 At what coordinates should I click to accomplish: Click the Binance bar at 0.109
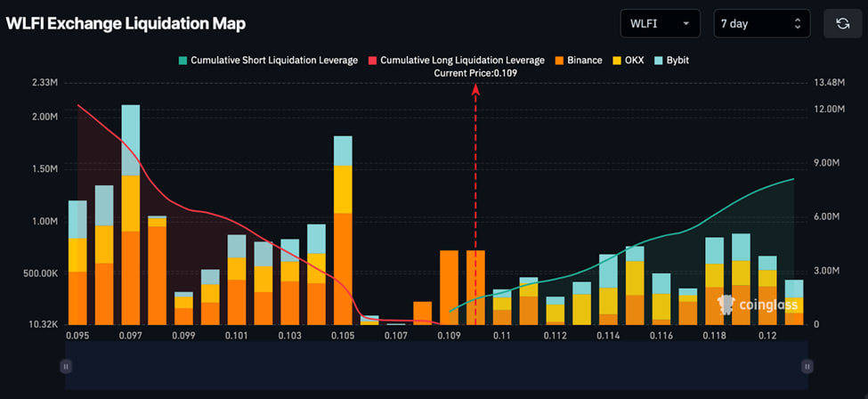[450, 287]
